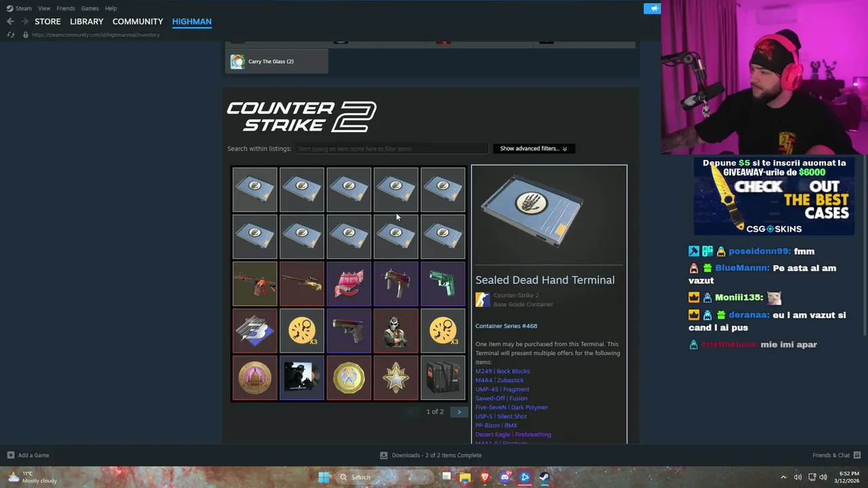
Task: Open M249 | Bock Blocks link
Action: (x=502, y=371)
